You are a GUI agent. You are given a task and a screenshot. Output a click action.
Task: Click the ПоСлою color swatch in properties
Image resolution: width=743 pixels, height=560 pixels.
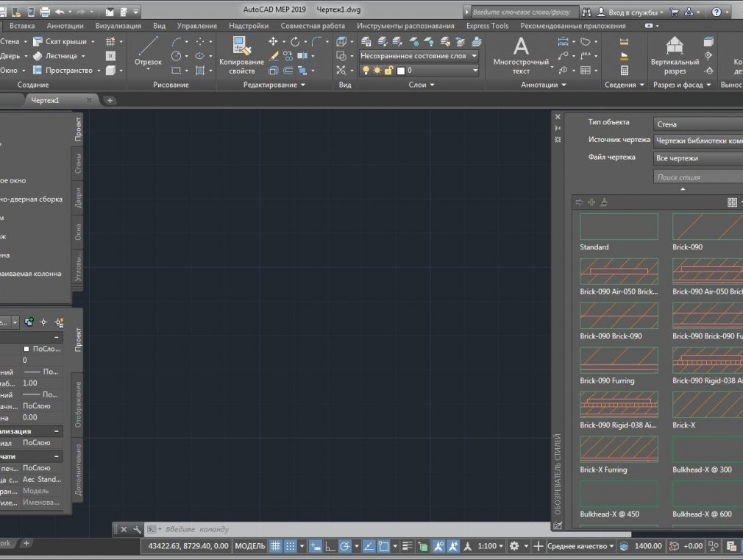click(x=26, y=349)
